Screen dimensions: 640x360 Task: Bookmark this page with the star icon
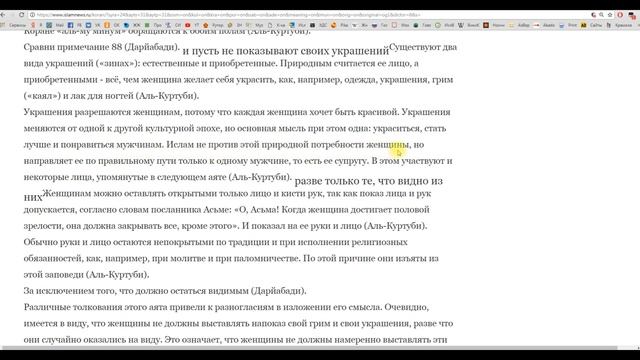610,15
